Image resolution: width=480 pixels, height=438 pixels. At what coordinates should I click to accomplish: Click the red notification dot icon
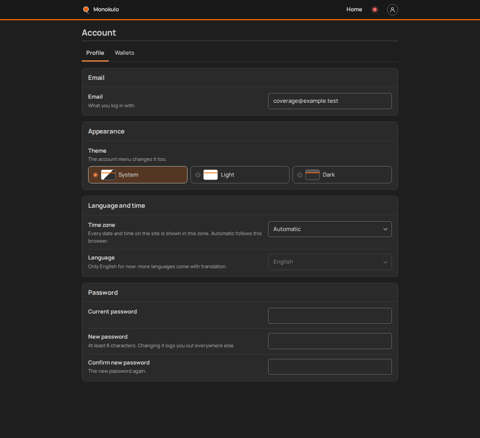point(375,10)
